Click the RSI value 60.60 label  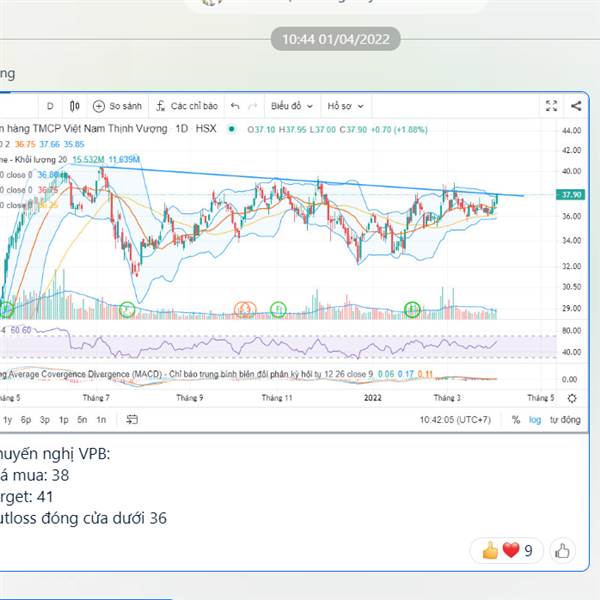click(21, 330)
